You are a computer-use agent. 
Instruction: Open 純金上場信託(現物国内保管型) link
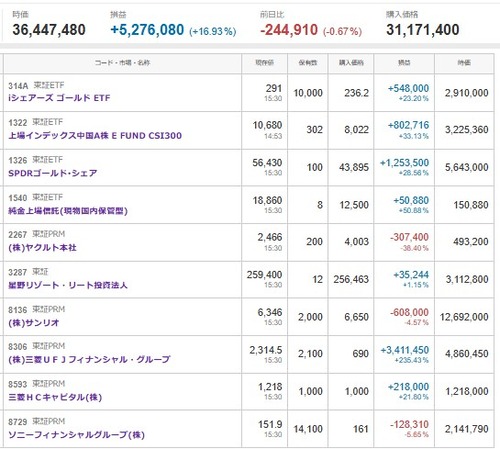pos(68,211)
